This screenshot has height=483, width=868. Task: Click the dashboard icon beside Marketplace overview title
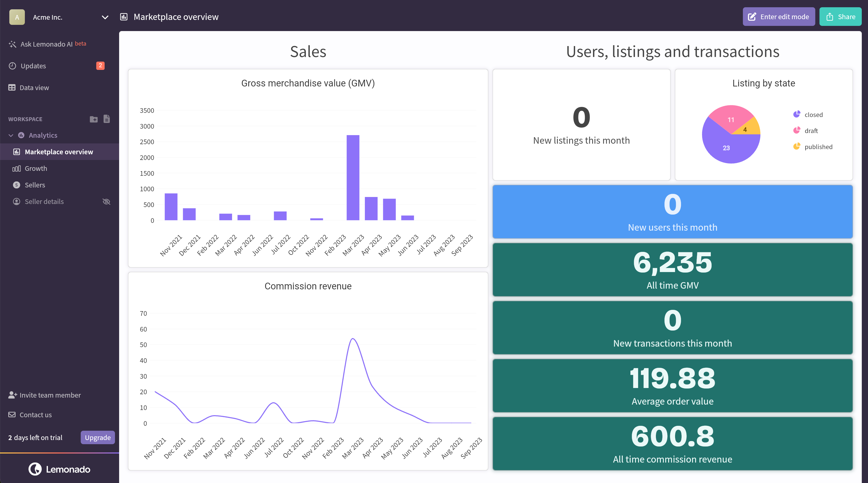[x=124, y=17]
